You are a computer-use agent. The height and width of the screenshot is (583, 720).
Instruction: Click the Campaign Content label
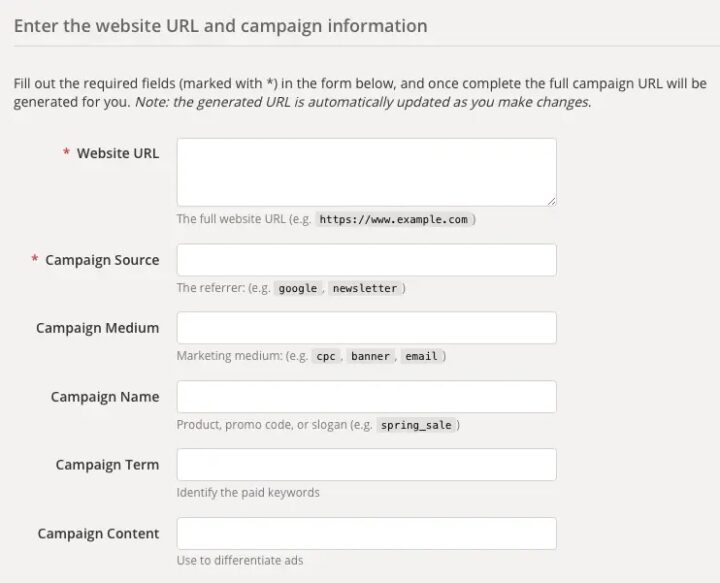click(98, 533)
